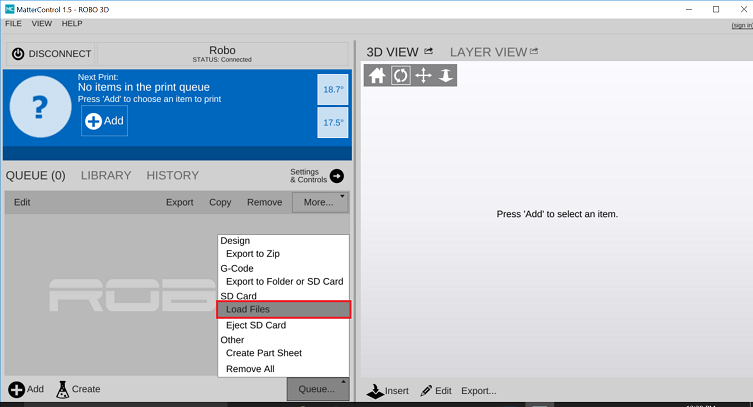
Task: Click Copy in the queue toolbar
Action: point(220,203)
